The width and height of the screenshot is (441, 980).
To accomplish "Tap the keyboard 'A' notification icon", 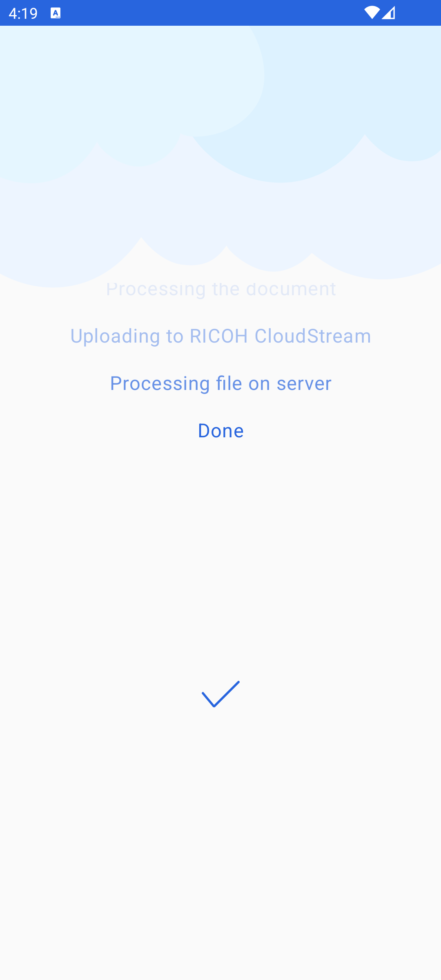I will 56,13.
